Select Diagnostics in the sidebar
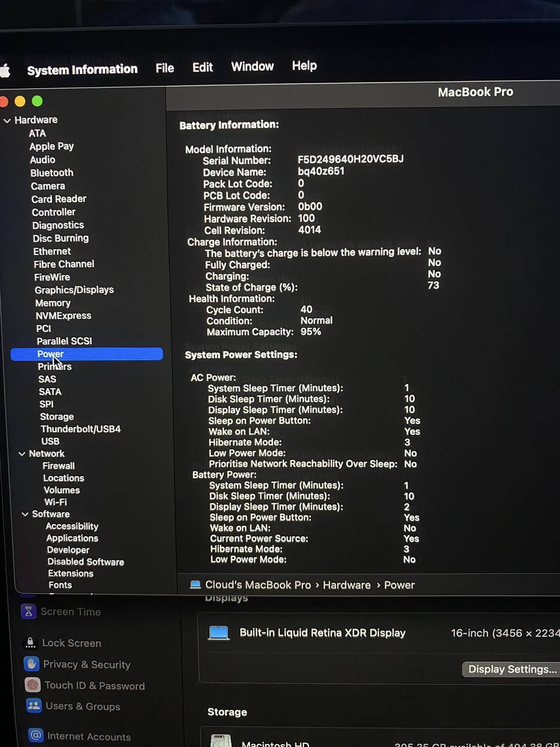This screenshot has width=560, height=747. click(58, 225)
